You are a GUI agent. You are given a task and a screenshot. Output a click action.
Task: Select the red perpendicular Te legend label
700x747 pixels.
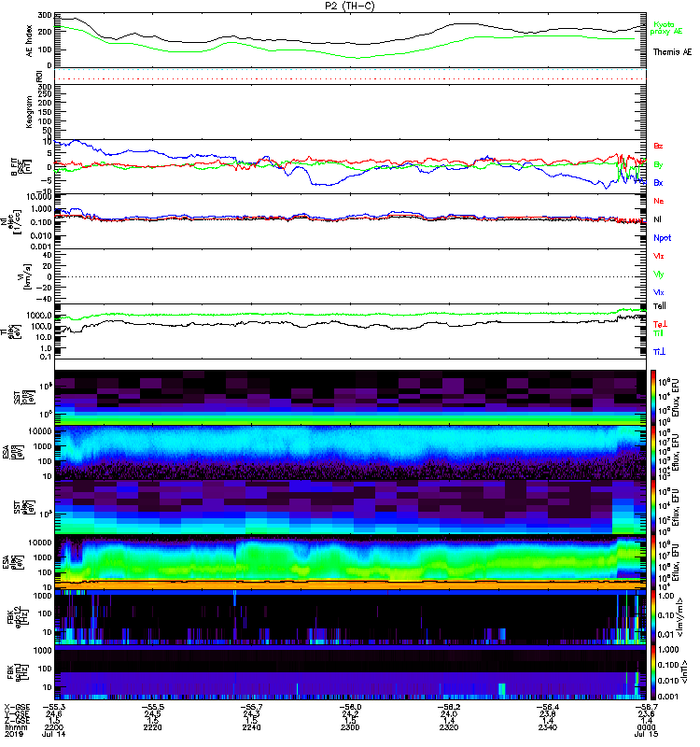click(x=660, y=324)
